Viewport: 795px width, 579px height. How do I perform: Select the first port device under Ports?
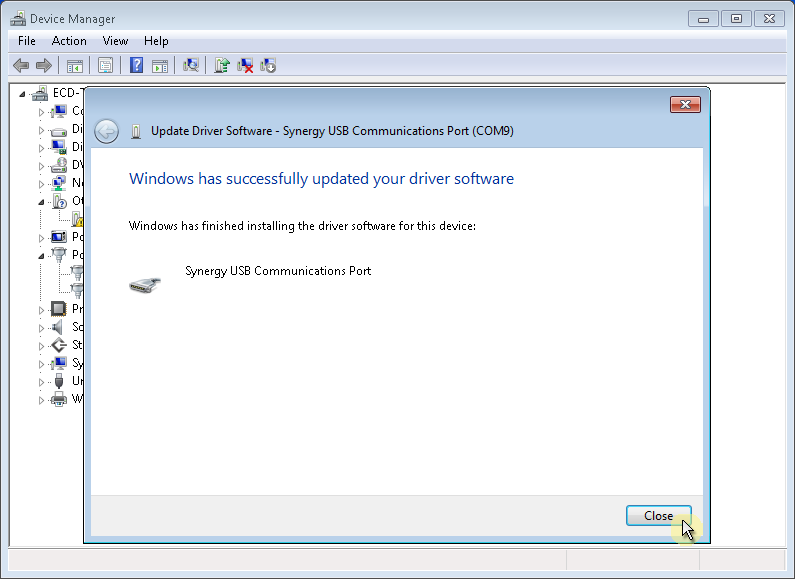(x=77, y=272)
